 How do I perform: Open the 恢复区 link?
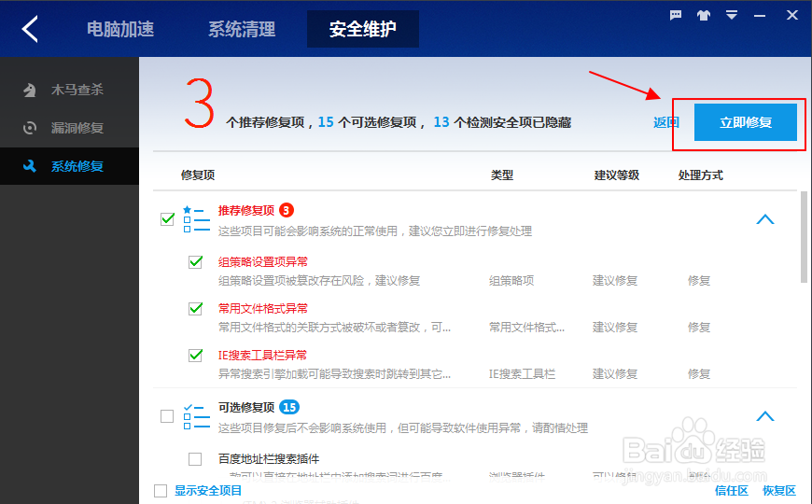[778, 491]
